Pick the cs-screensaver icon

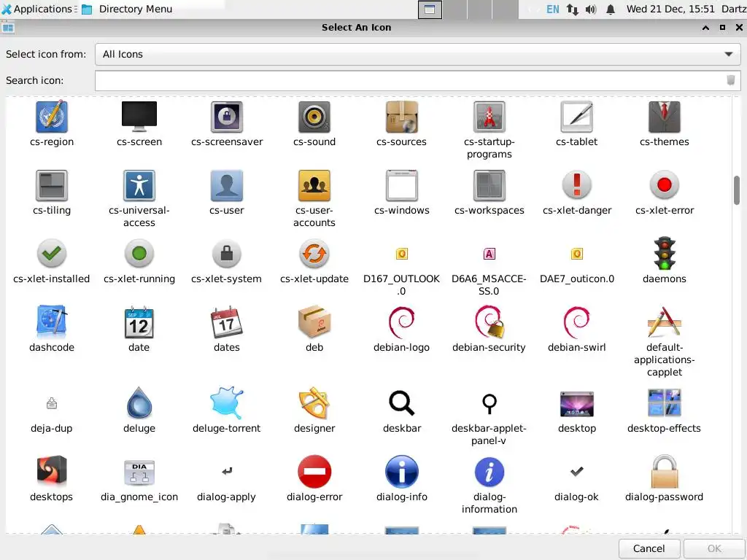(227, 117)
